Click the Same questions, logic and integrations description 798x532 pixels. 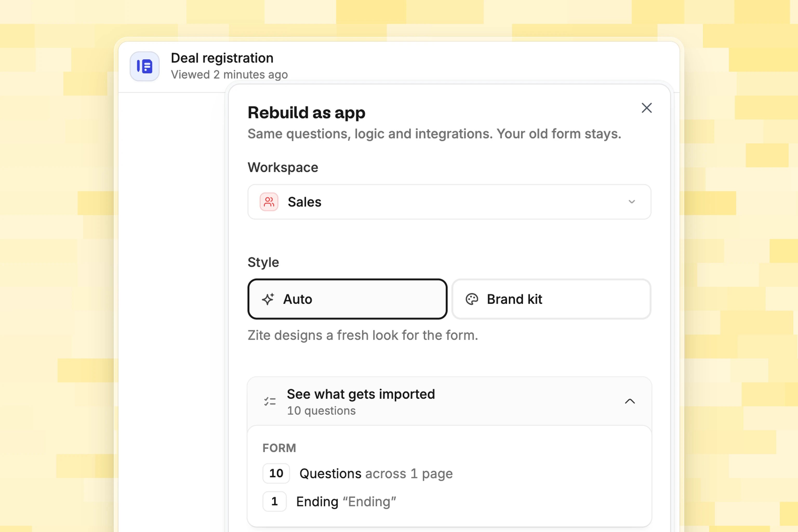434,134
